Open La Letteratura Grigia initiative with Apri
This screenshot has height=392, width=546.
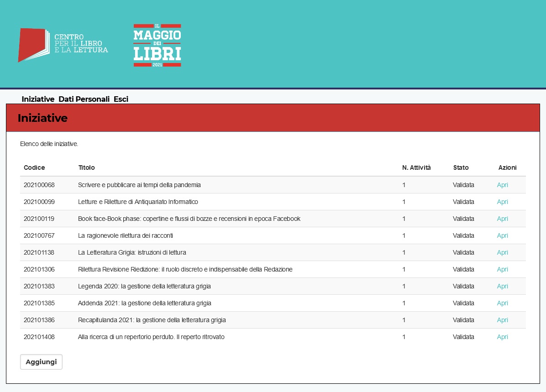click(x=502, y=252)
